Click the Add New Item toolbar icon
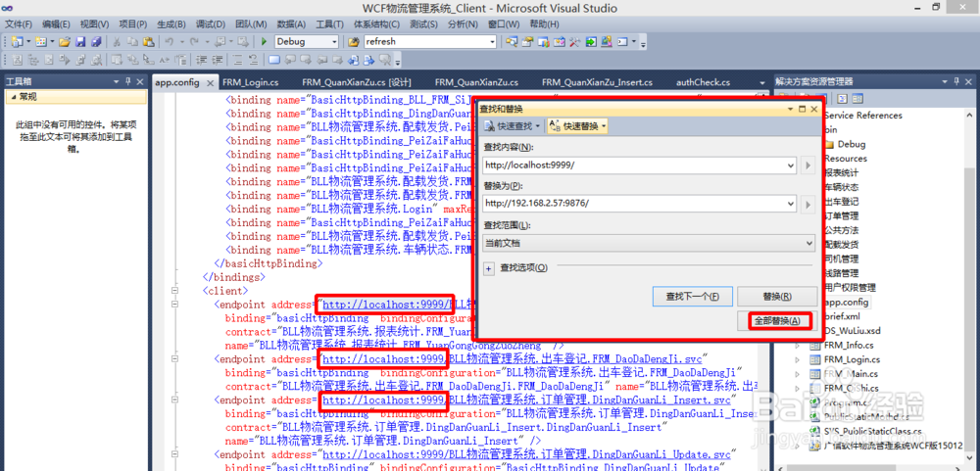This screenshot has height=471, width=980. pos(40,42)
